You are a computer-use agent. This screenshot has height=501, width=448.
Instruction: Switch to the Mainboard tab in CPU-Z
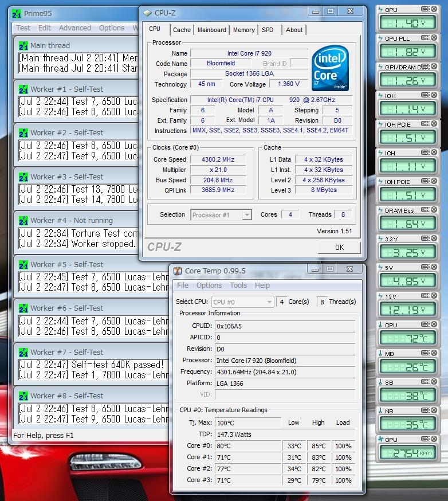[x=212, y=30]
